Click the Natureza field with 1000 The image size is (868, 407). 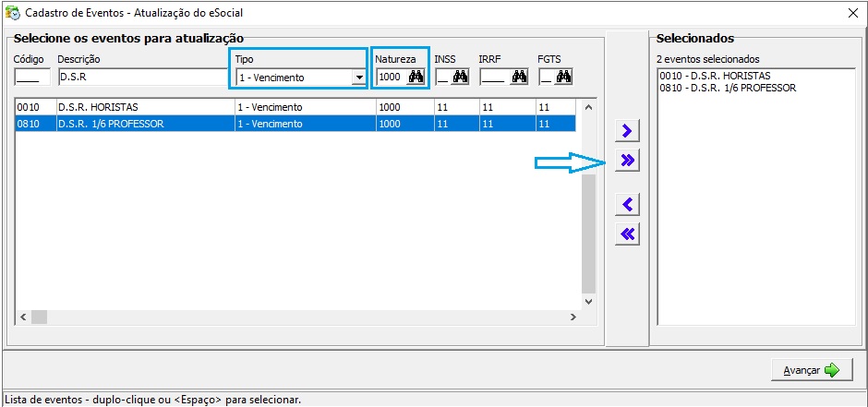(x=390, y=78)
